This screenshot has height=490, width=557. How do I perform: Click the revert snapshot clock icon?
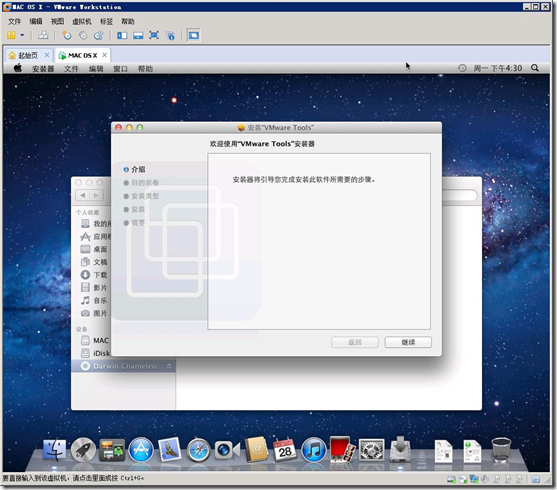pyautogui.click(x=83, y=35)
